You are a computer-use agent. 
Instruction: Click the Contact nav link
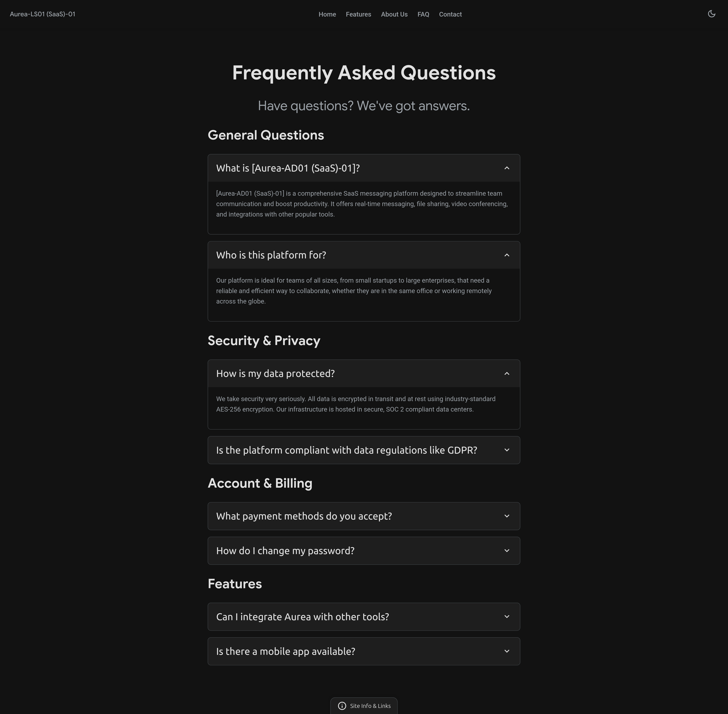[x=450, y=14]
